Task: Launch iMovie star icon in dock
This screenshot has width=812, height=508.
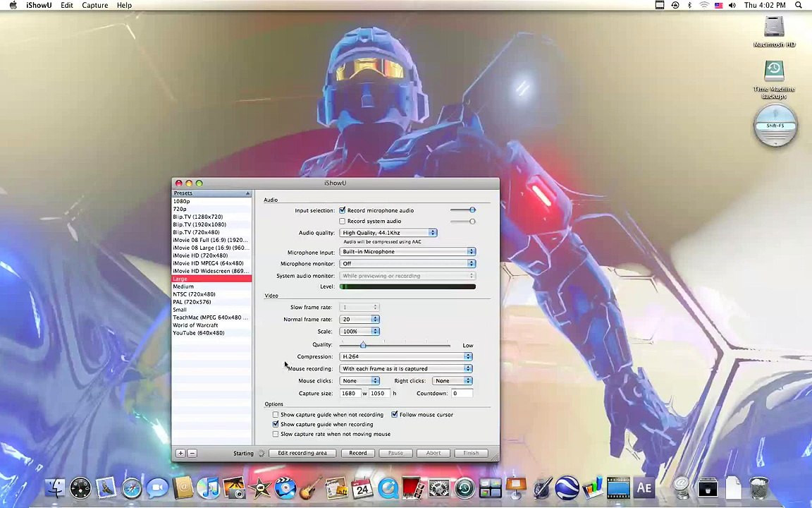Action: (x=259, y=488)
